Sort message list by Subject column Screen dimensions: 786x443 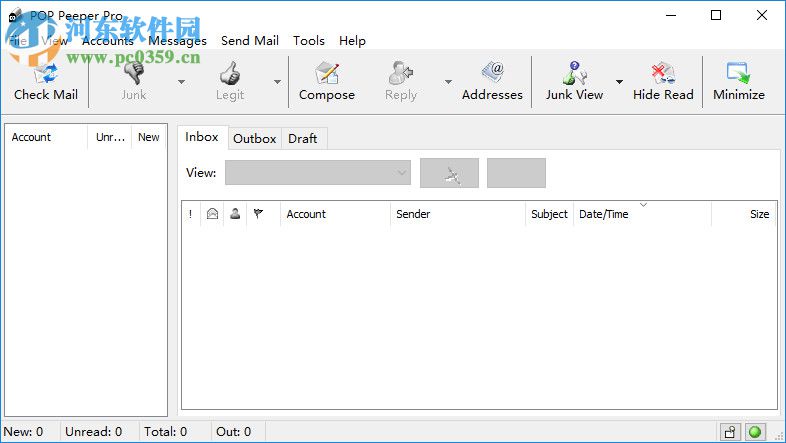pos(549,214)
